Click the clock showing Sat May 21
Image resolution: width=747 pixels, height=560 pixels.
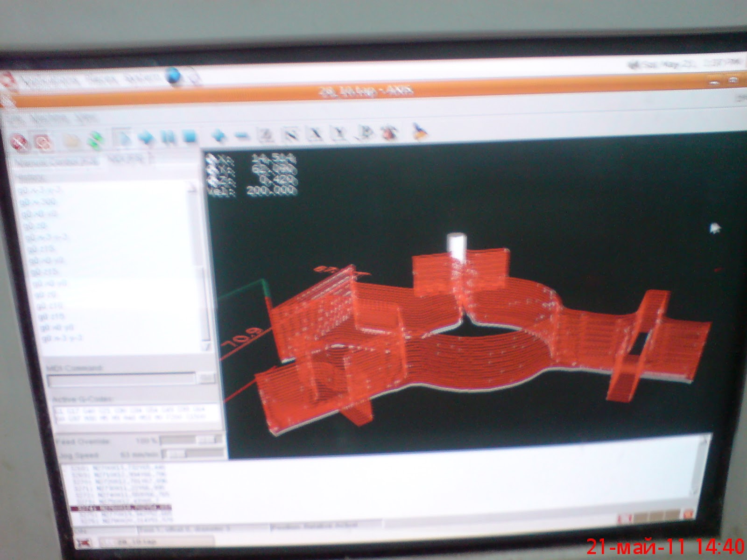pyautogui.click(x=692, y=63)
